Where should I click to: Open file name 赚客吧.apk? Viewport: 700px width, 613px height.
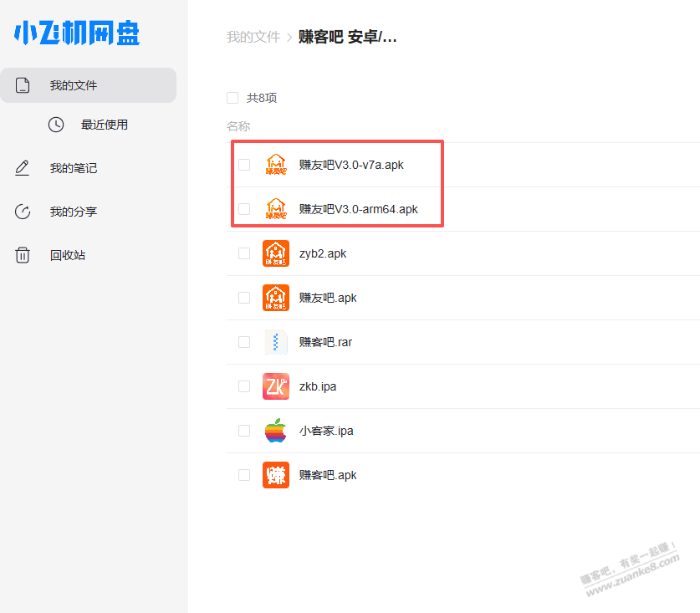click(x=328, y=475)
